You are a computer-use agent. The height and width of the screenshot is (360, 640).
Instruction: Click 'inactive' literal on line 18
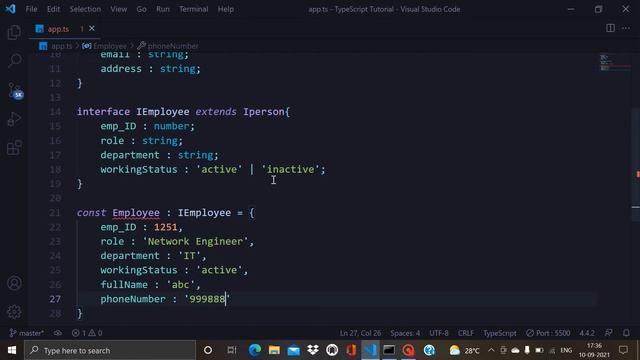(x=290, y=169)
